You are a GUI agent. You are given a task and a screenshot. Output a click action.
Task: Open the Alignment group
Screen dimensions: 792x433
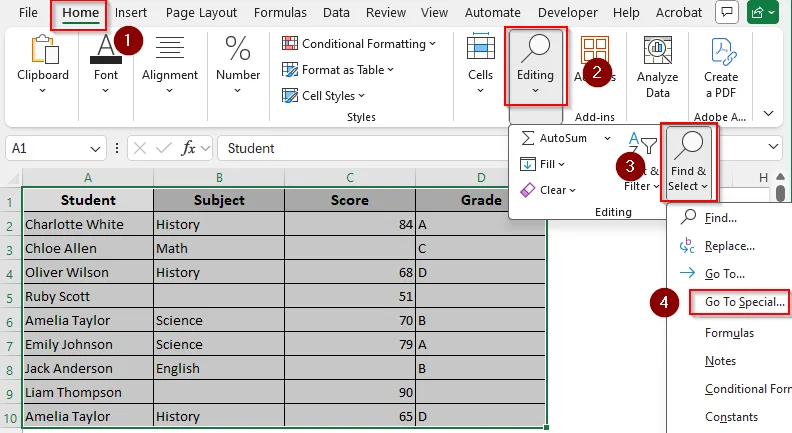(x=170, y=64)
